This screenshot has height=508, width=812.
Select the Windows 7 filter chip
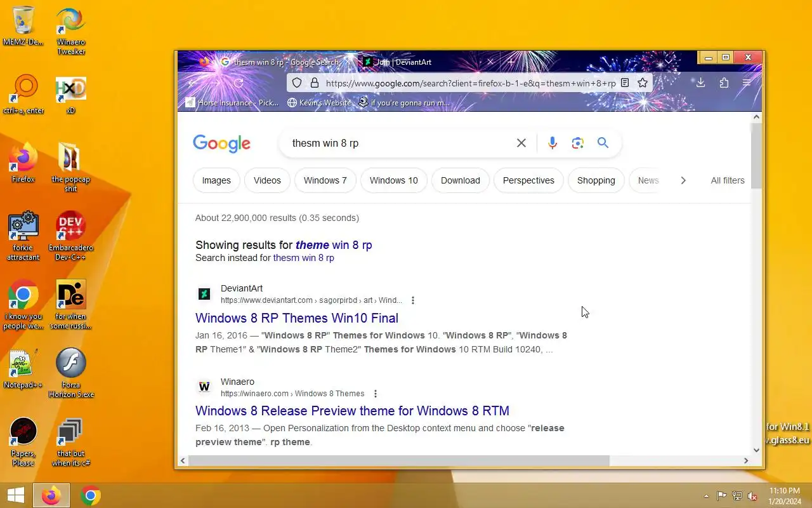(x=325, y=180)
